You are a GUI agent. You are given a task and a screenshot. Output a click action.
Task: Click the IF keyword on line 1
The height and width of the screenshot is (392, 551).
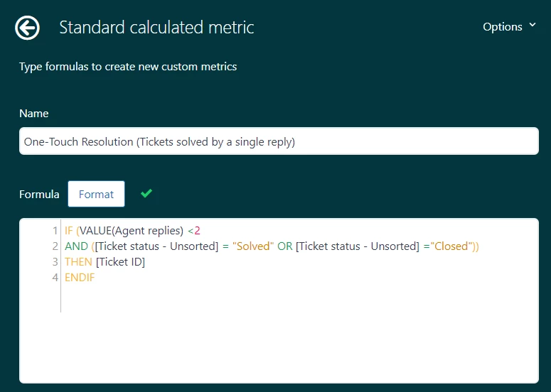tap(69, 231)
